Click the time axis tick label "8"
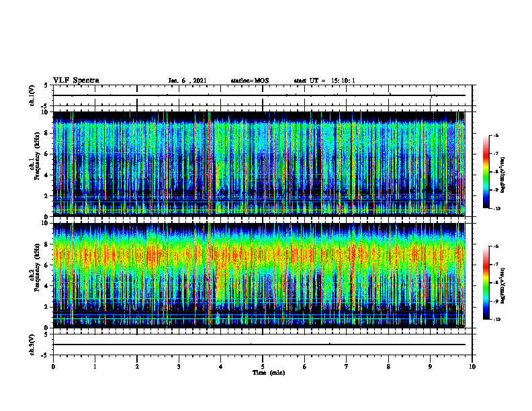The height and width of the screenshot is (411, 532). point(388,367)
